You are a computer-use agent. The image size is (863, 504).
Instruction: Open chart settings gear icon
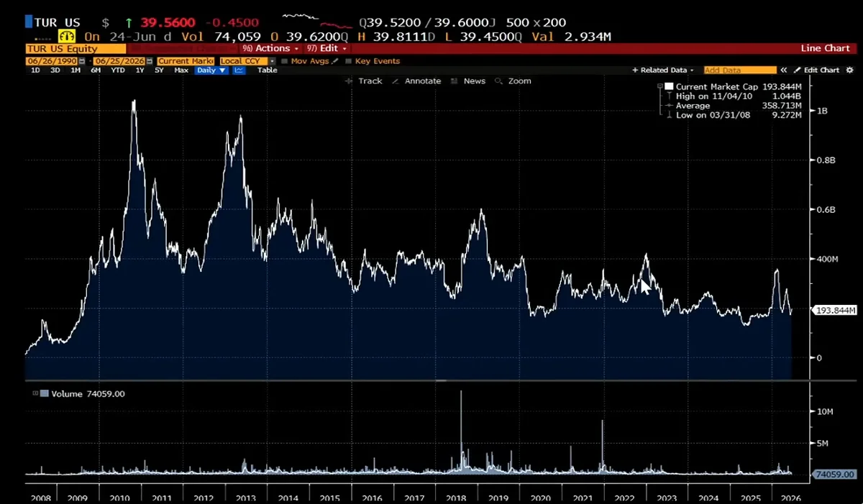849,70
